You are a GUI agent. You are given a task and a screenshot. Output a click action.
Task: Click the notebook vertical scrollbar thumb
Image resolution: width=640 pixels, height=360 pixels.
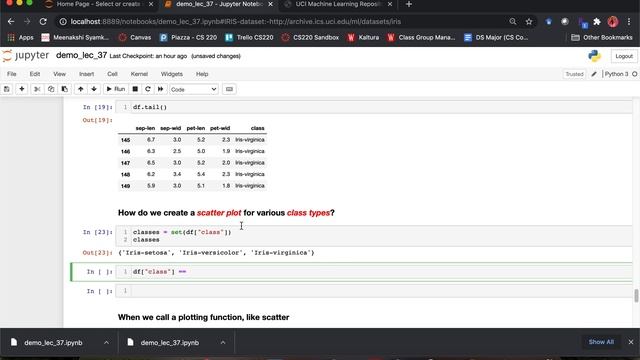(x=636, y=296)
